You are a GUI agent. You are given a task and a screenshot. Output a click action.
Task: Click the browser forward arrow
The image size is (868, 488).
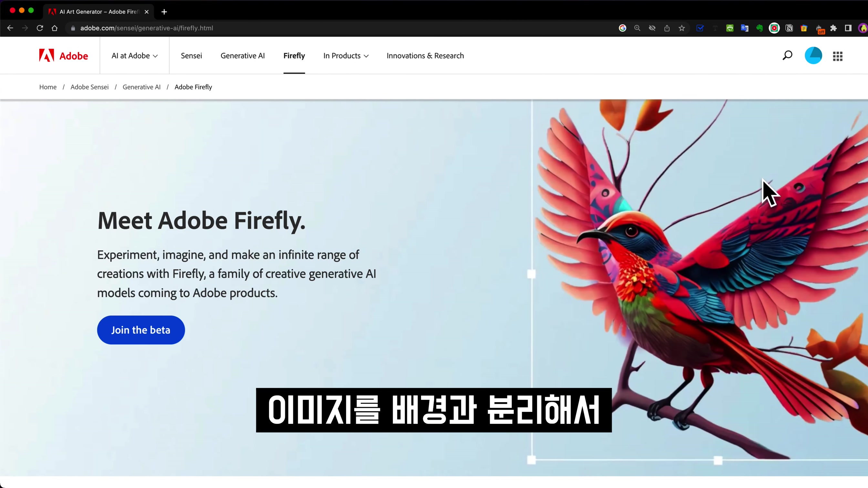(x=25, y=28)
